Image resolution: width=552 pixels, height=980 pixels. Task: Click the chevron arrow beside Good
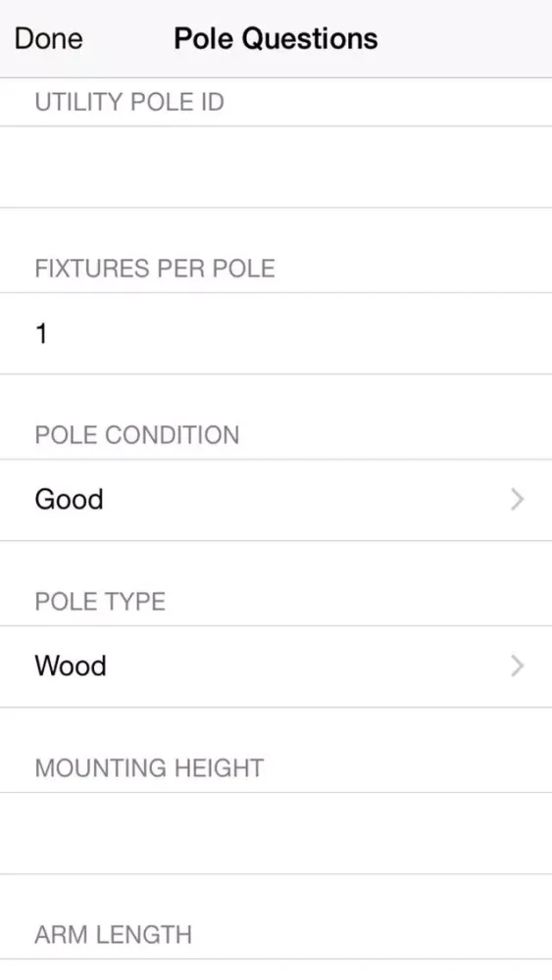[517, 500]
